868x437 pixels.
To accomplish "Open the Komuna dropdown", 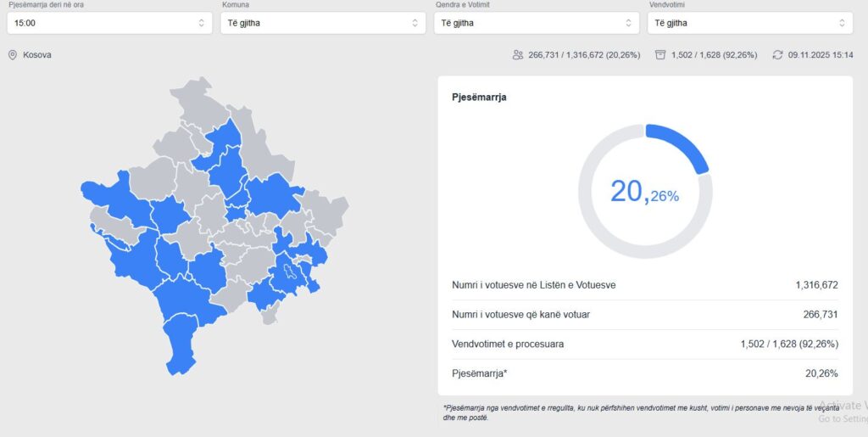I will coord(323,23).
